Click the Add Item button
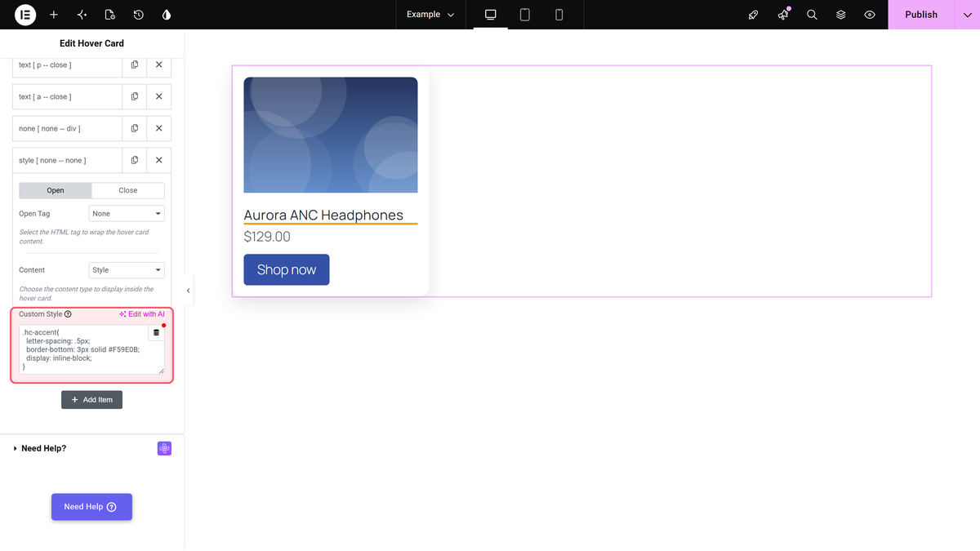The height and width of the screenshot is (551, 980). (91, 400)
